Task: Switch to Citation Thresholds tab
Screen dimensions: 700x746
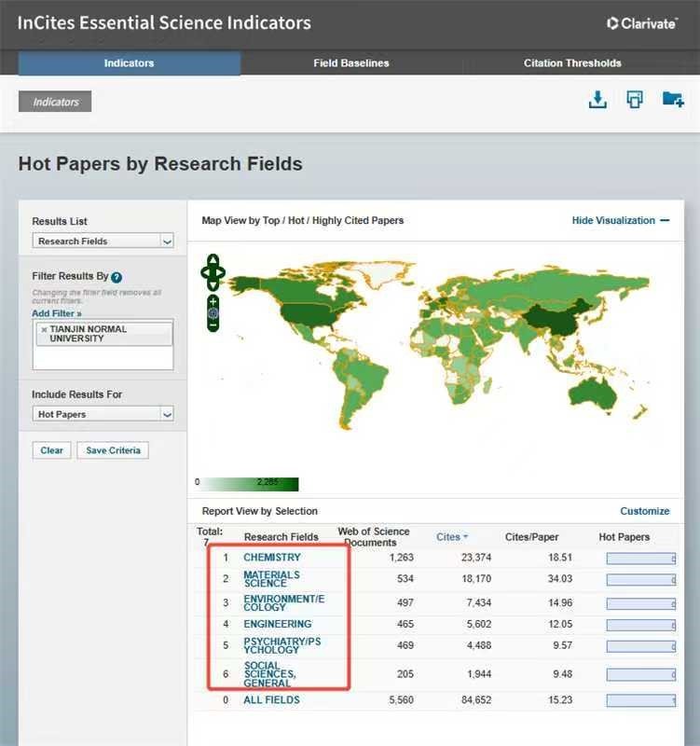Action: 572,62
